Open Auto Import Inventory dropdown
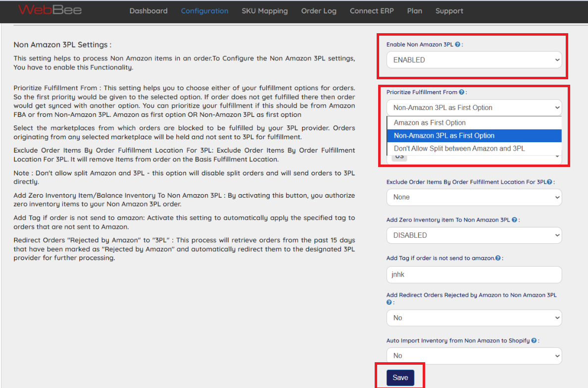 click(474, 356)
